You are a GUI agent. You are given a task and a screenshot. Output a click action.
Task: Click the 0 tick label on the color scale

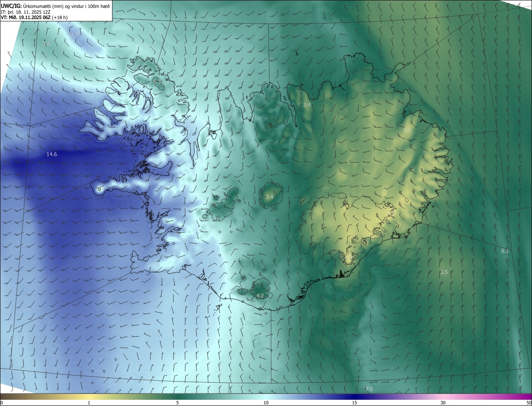2,403
